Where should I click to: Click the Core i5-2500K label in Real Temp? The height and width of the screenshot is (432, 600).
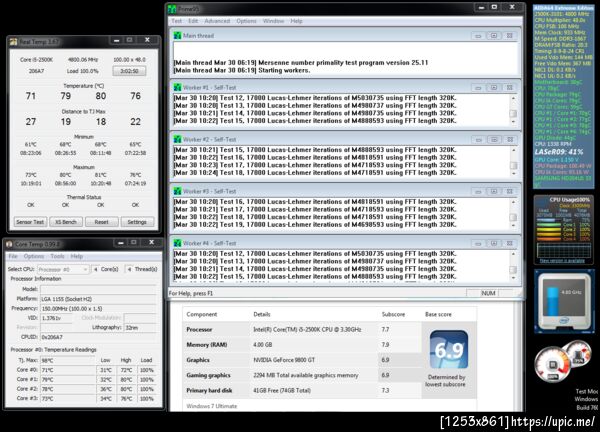36,60
